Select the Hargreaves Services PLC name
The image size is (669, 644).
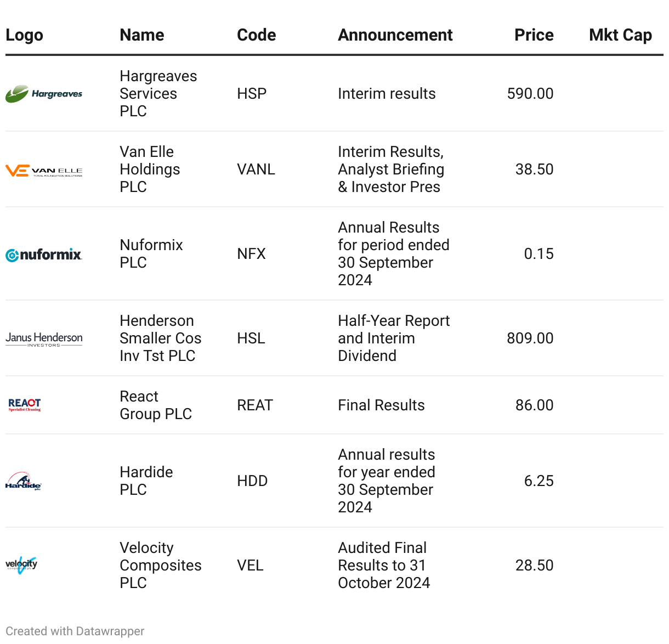click(x=158, y=94)
